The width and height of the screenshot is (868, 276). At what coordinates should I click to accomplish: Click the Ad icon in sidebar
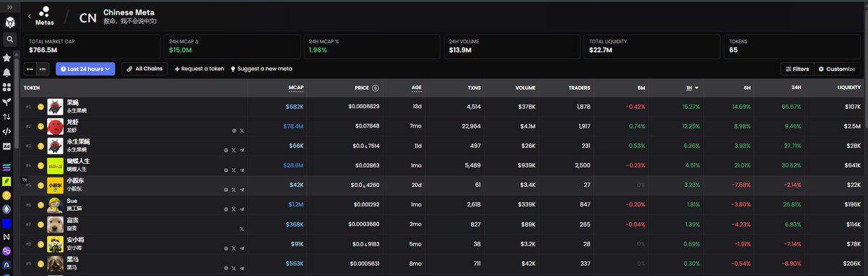click(7, 146)
